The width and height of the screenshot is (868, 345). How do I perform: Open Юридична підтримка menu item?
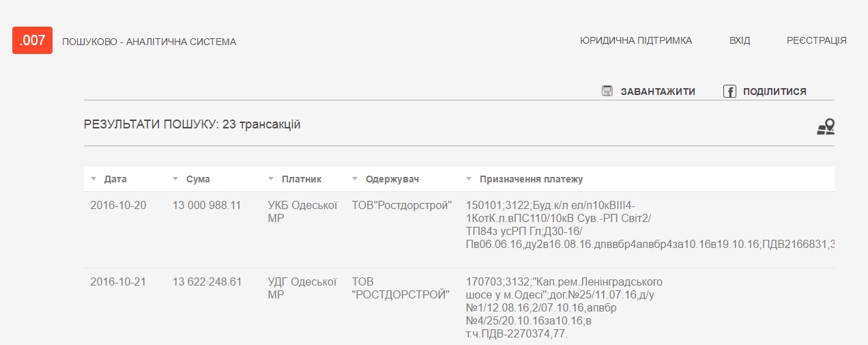(635, 40)
